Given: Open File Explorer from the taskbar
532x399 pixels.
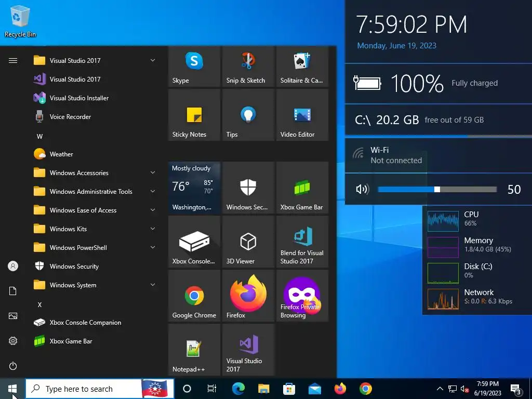Looking at the screenshot, I should pos(263,389).
